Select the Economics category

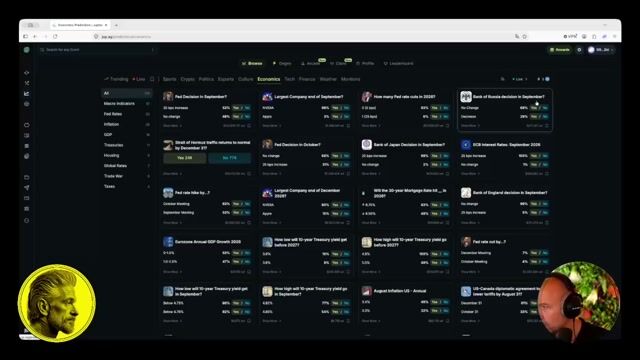tap(269, 79)
